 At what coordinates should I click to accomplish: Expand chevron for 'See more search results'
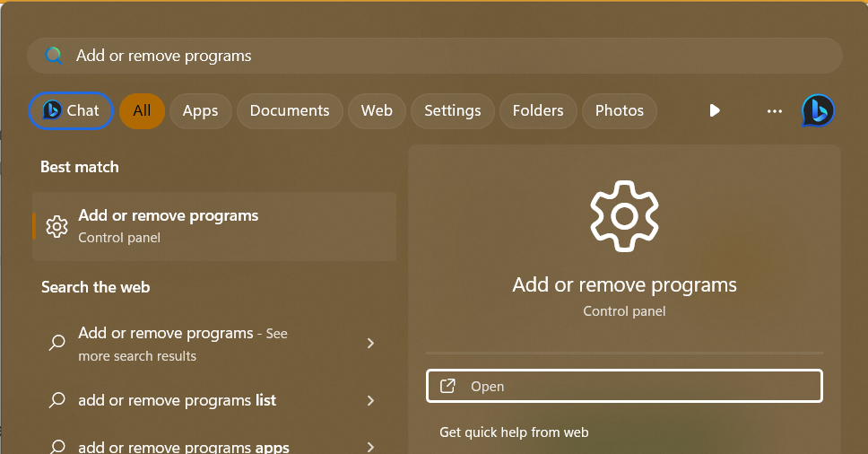[x=370, y=344]
